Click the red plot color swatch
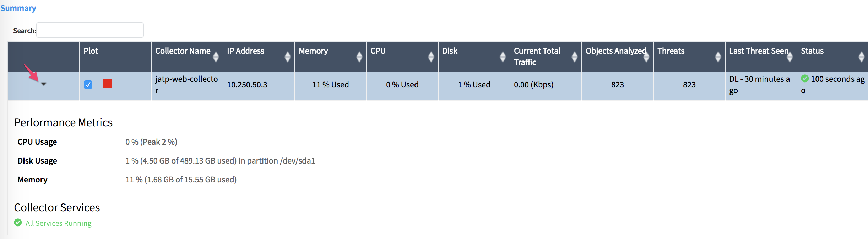 [x=107, y=84]
